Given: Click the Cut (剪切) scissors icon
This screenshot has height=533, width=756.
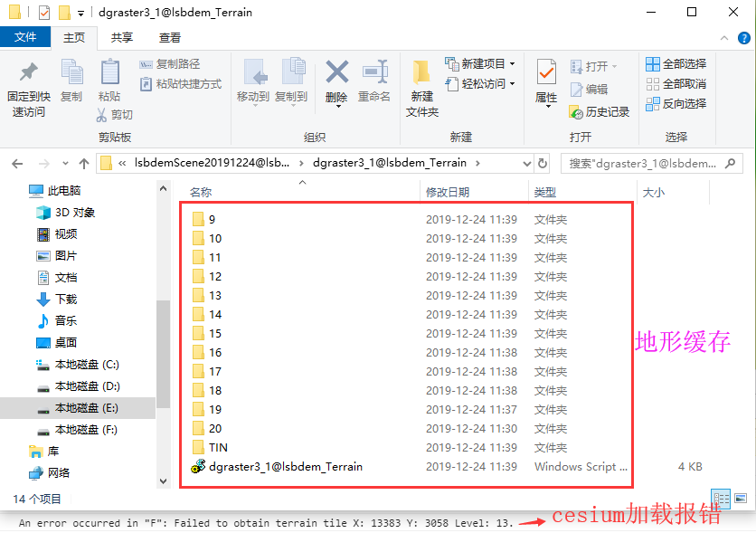Looking at the screenshot, I should pyautogui.click(x=101, y=115).
